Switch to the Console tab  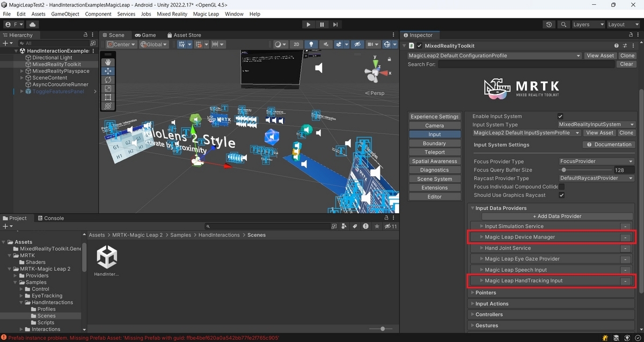50,218
